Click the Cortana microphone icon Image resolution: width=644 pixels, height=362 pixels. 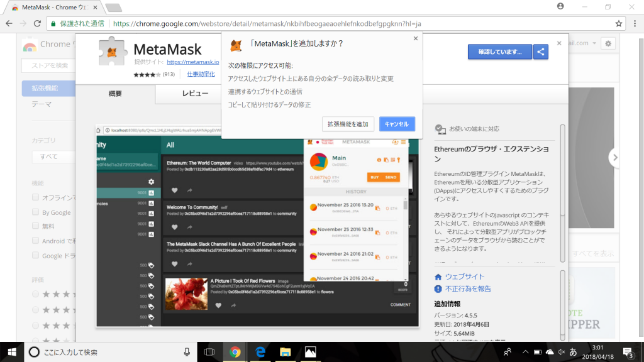click(x=187, y=352)
